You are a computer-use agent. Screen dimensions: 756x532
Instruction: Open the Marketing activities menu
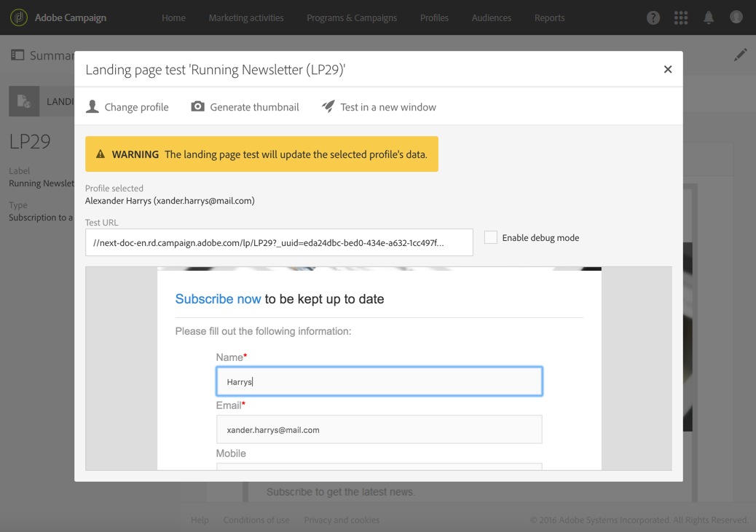coord(246,17)
